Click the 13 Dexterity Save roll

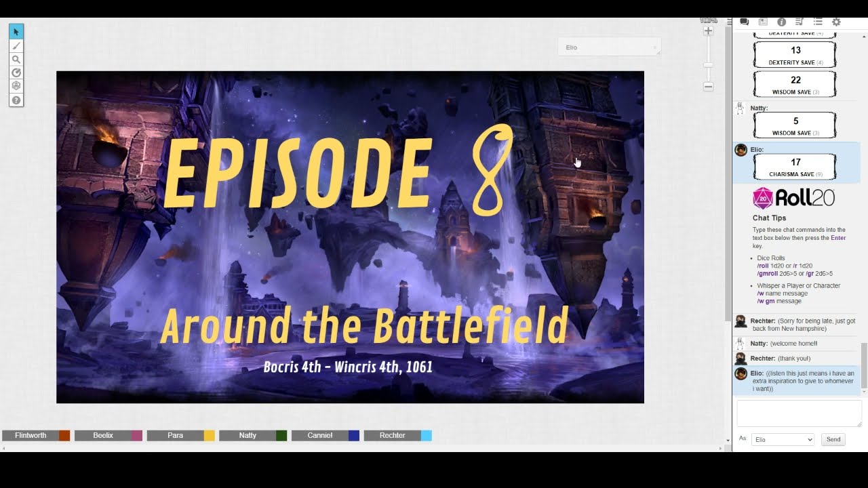[795, 55]
